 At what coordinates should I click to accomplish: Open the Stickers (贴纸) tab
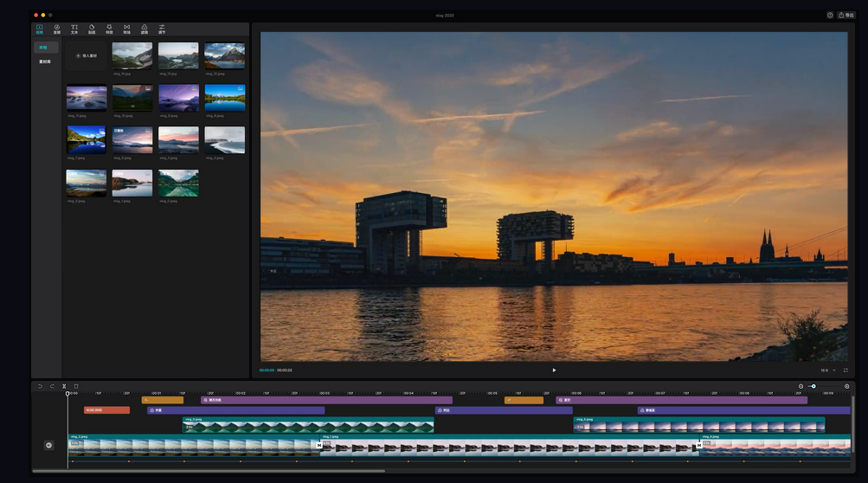[92, 29]
